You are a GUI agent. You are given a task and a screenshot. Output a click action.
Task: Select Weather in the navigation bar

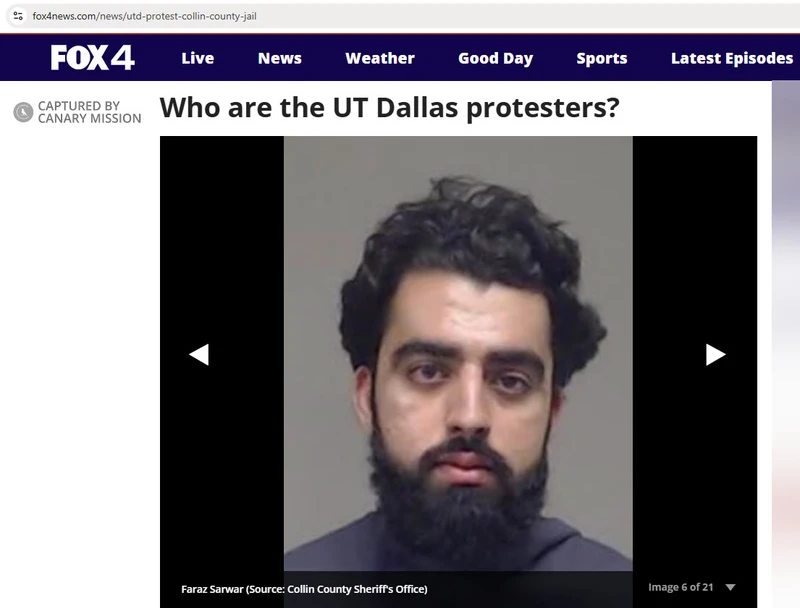[380, 58]
